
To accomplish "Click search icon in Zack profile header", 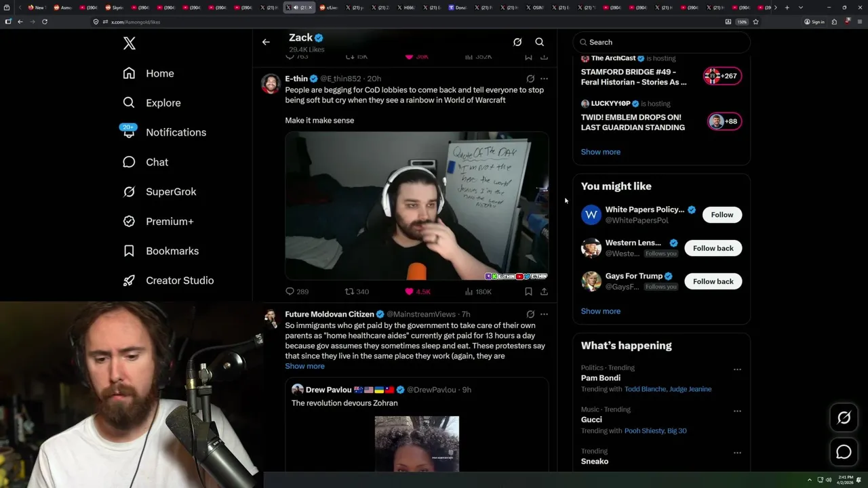I will point(540,42).
